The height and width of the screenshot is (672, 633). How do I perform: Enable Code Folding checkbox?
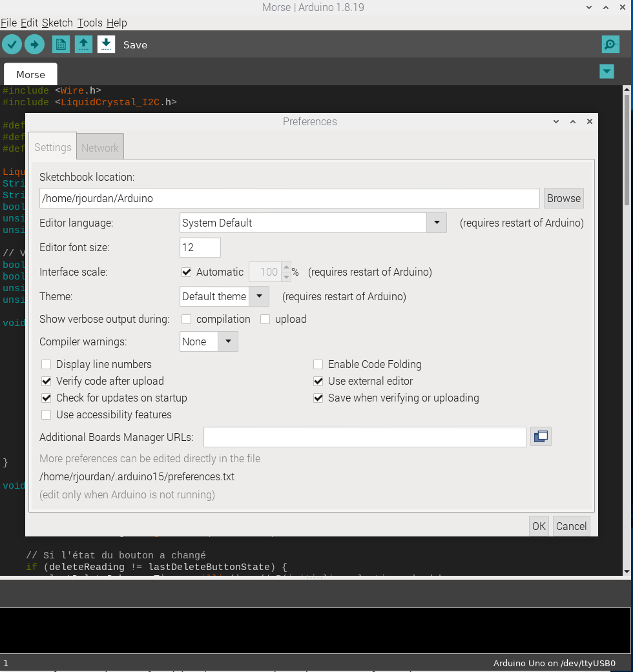318,364
